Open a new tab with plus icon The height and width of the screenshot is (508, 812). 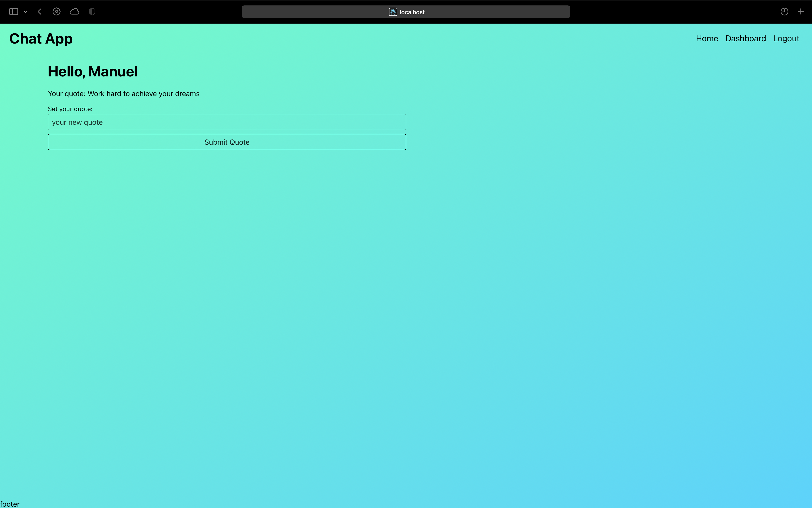pyautogui.click(x=801, y=12)
